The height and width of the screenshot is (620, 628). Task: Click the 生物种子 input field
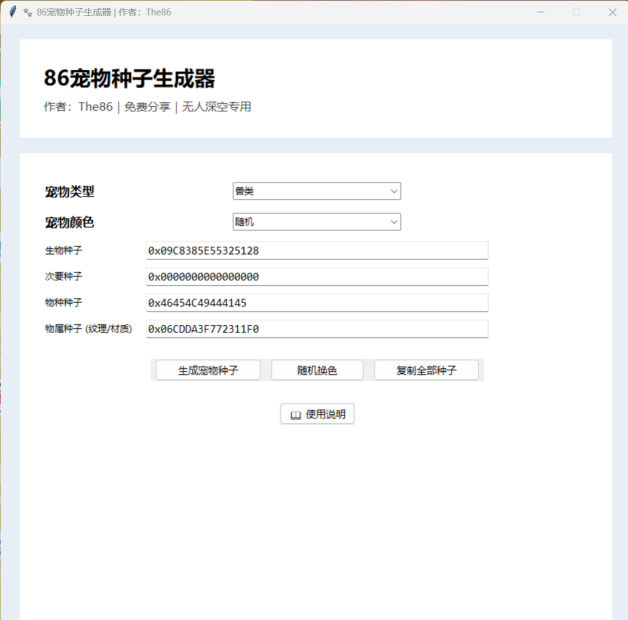click(x=317, y=251)
